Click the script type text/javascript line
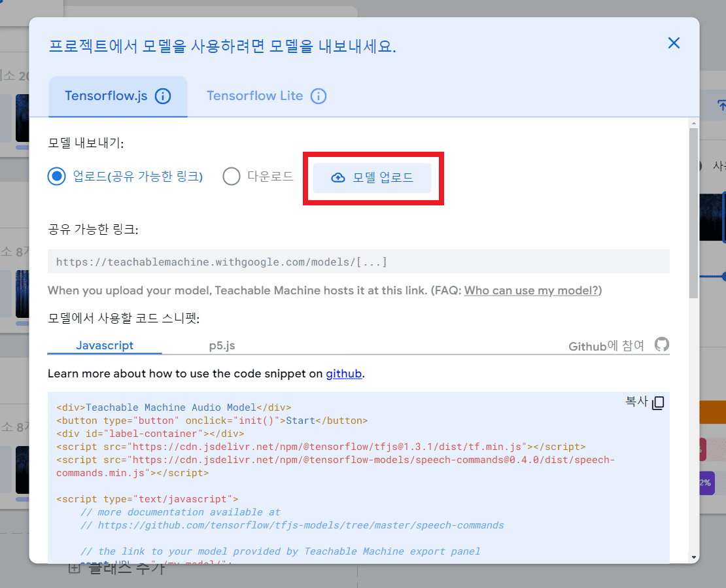 tap(147, 499)
